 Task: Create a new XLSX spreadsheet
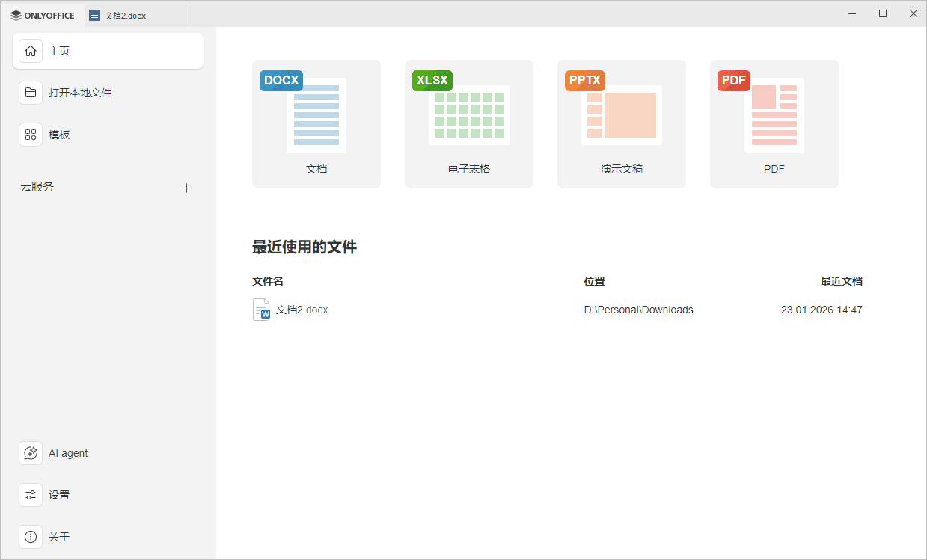tap(469, 123)
